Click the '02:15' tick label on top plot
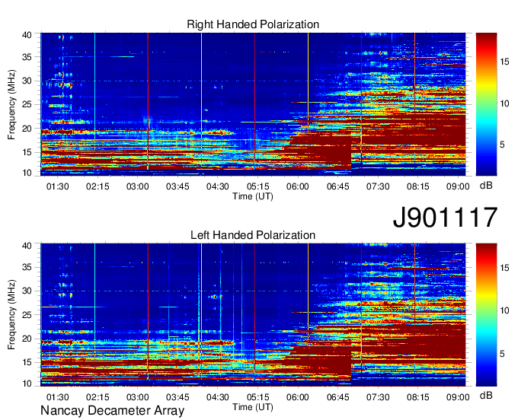 click(x=98, y=186)
